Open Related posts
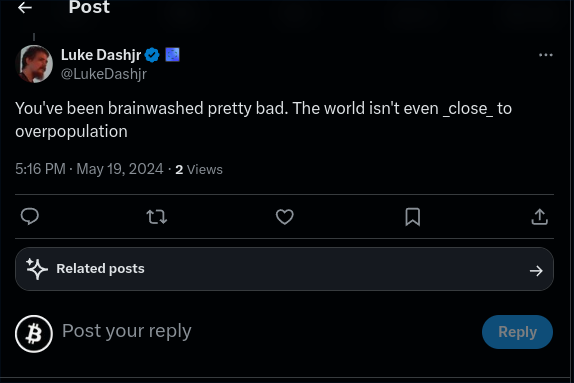The height and width of the screenshot is (383, 574). point(284,269)
